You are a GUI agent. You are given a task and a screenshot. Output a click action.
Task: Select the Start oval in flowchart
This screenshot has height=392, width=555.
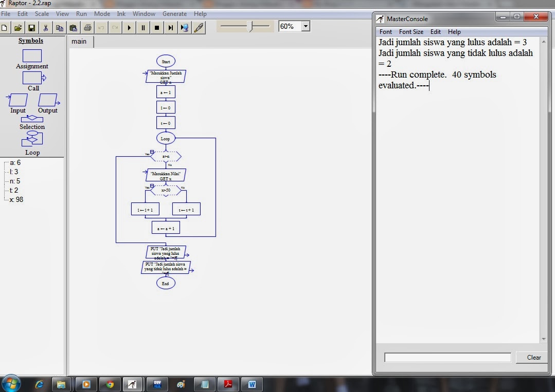click(x=166, y=61)
